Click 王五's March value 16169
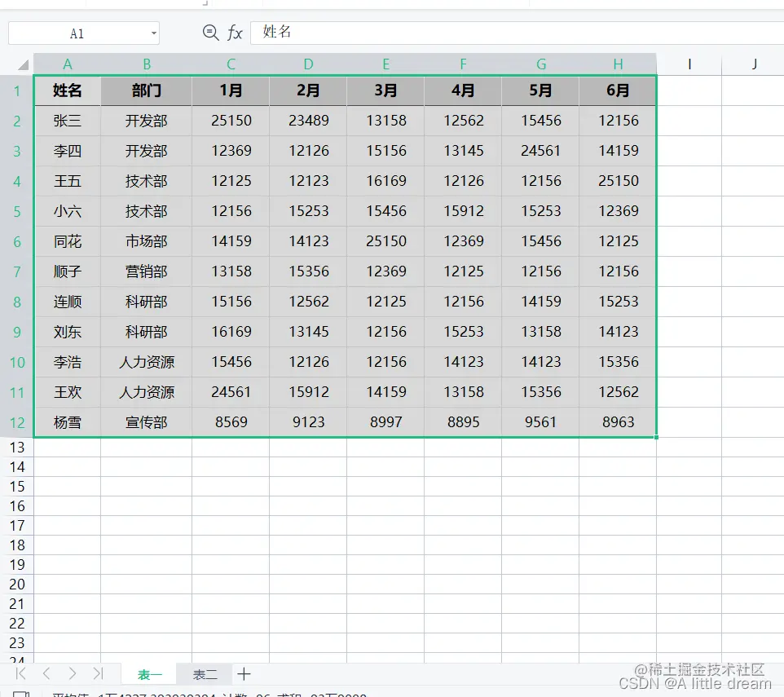The height and width of the screenshot is (697, 784). pyautogui.click(x=386, y=181)
